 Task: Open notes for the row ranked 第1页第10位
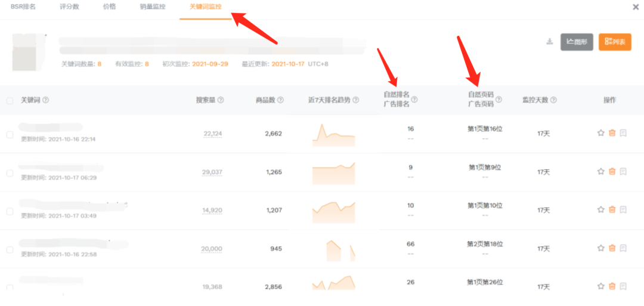(x=623, y=209)
